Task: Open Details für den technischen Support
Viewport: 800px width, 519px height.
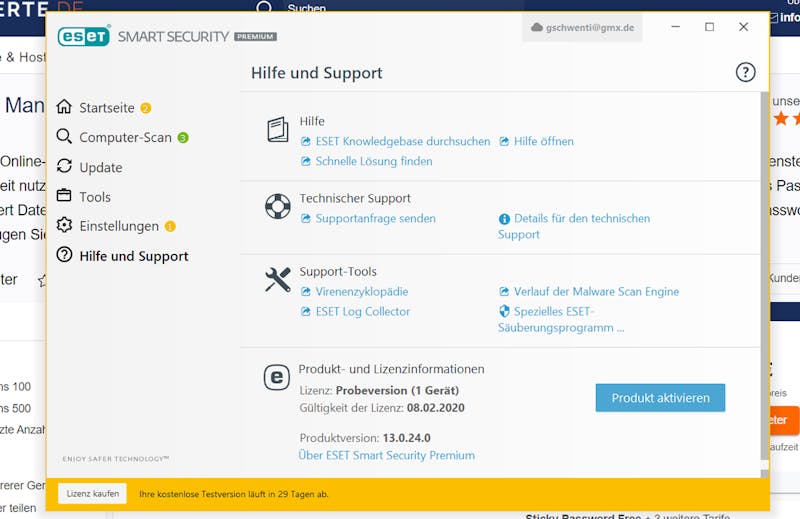Action: pos(574,227)
